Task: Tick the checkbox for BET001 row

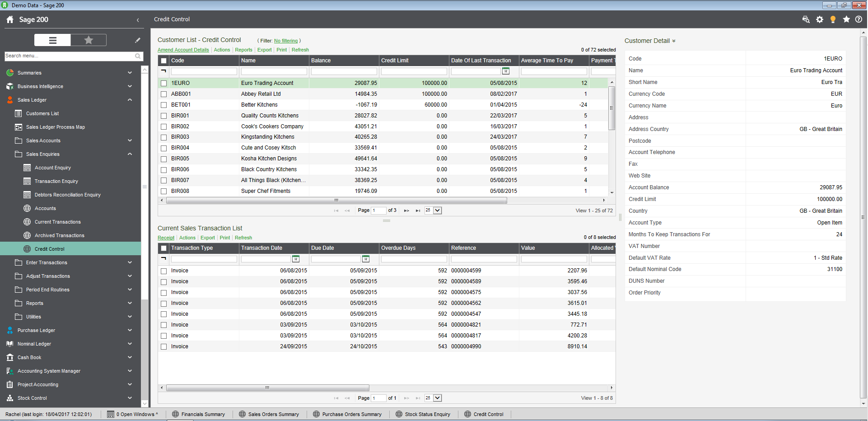Action: pos(164,105)
